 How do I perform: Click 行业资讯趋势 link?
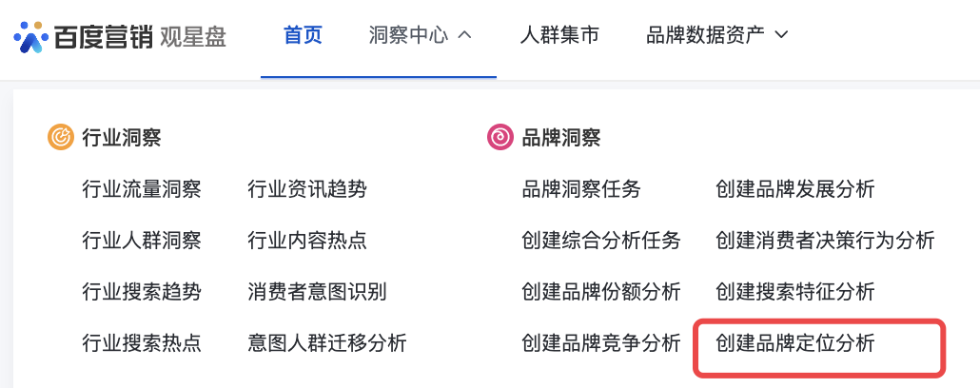click(306, 189)
